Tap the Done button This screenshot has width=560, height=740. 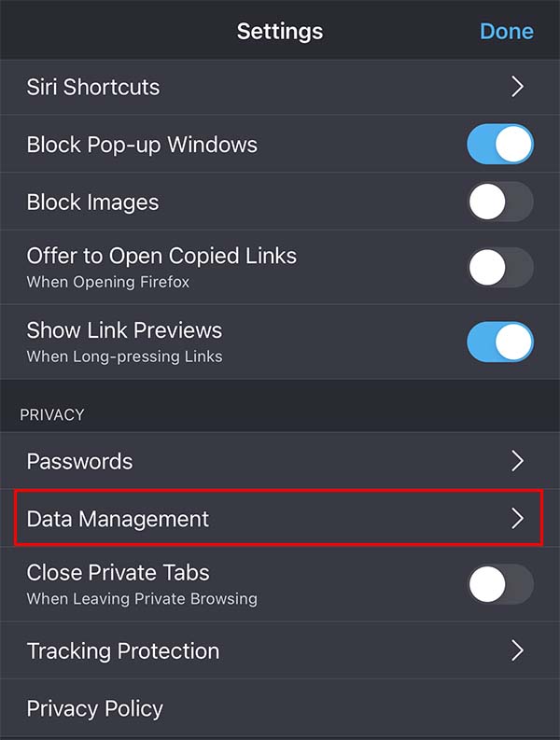click(x=506, y=31)
